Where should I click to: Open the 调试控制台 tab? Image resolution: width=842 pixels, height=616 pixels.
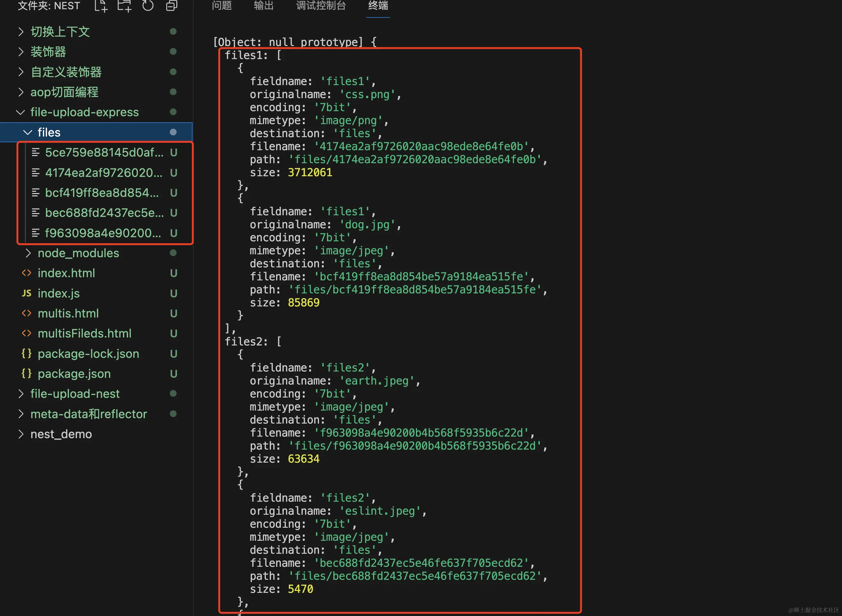coord(321,6)
